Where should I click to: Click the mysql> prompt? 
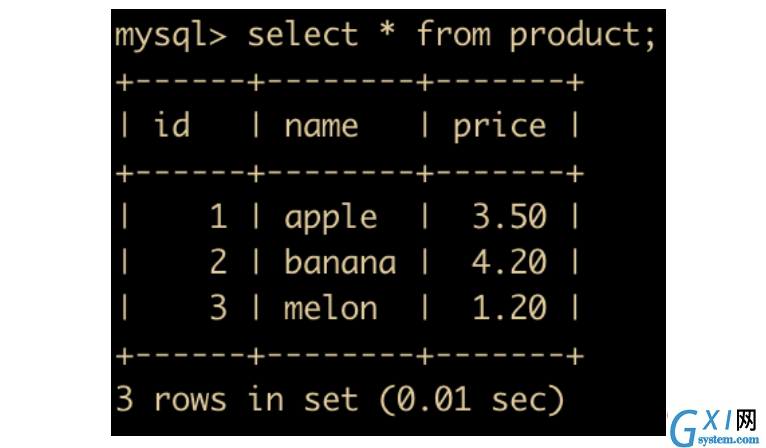pos(171,37)
